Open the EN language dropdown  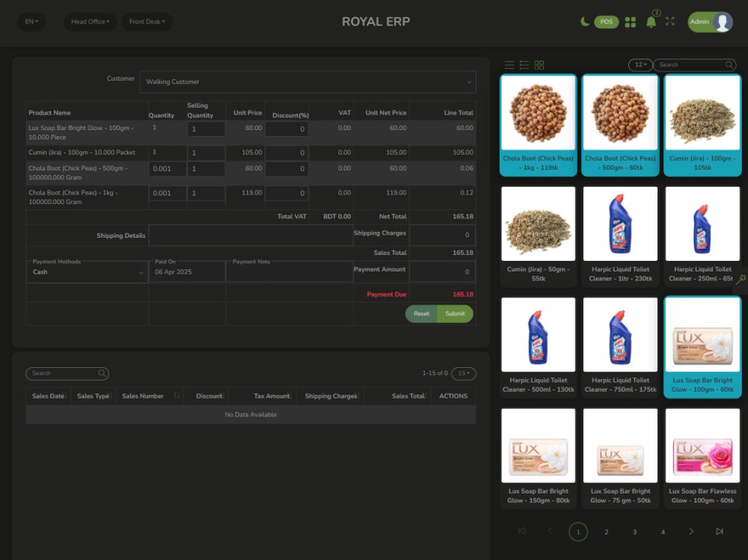tap(31, 22)
